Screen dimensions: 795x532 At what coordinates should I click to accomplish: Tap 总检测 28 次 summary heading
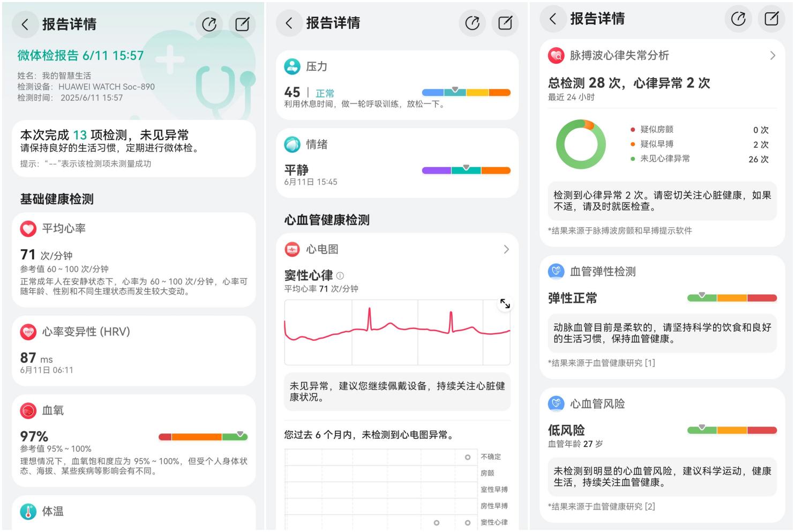pos(629,83)
